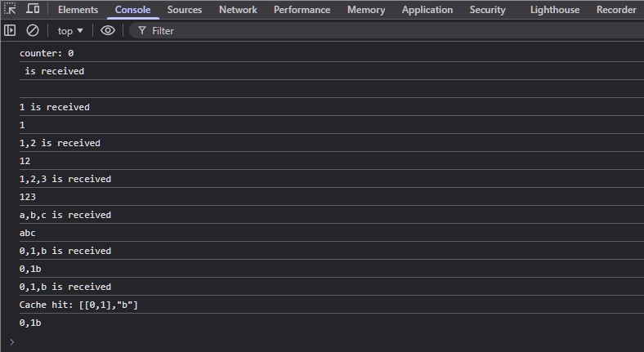Viewport: 644px width, 352px height.
Task: Select the Memory tab
Action: [366, 10]
